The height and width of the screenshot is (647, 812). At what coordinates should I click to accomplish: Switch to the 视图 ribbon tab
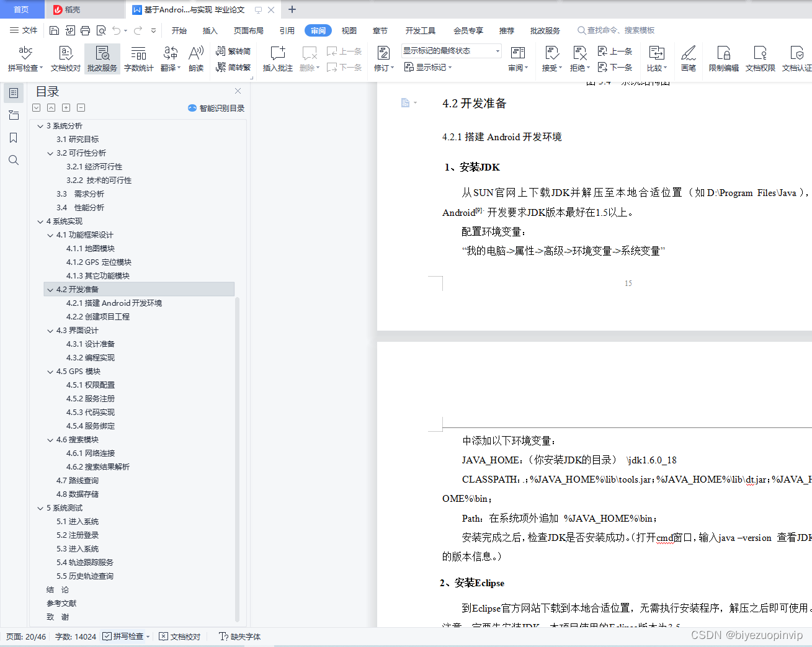click(x=349, y=30)
